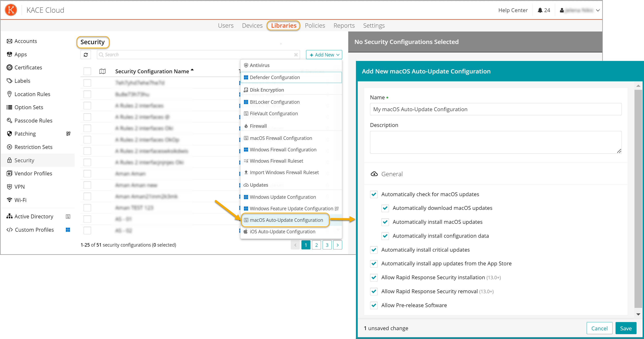644x339 pixels.
Task: Open the Wi-Fi library section
Action: pos(20,200)
